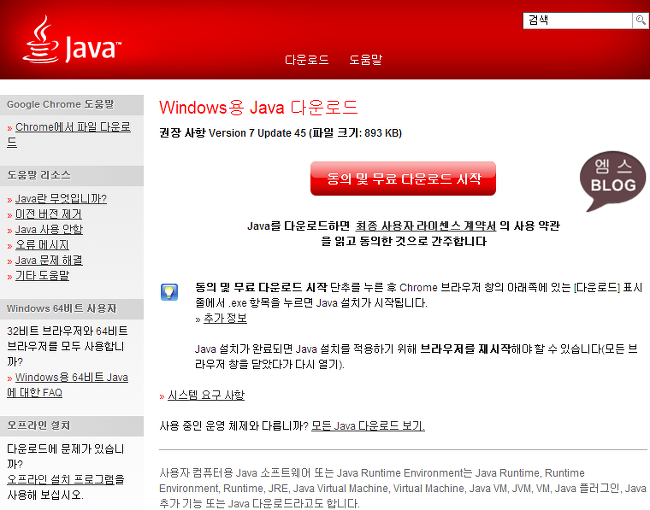This screenshot has height=510, width=650.
Task: Click 오프라인 설치 section header
Action: pyautogui.click(x=72, y=426)
